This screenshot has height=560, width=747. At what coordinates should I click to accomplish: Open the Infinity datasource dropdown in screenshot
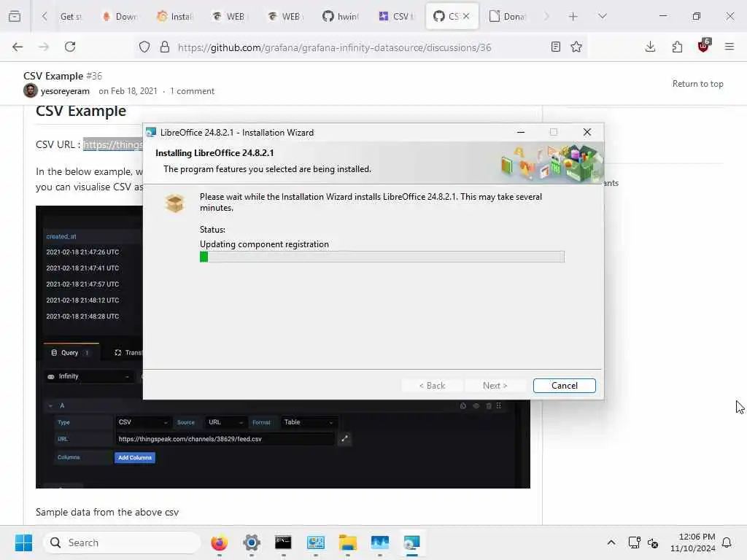89,376
